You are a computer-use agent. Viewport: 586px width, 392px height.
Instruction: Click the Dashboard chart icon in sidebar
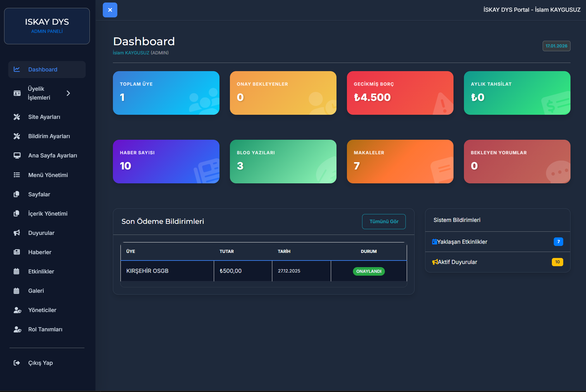(x=17, y=69)
